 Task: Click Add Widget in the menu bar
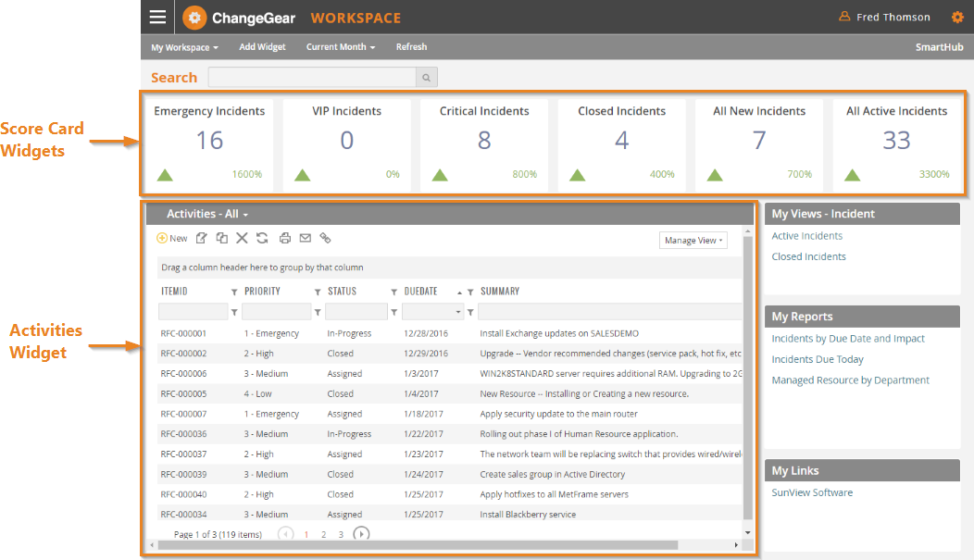(x=262, y=47)
